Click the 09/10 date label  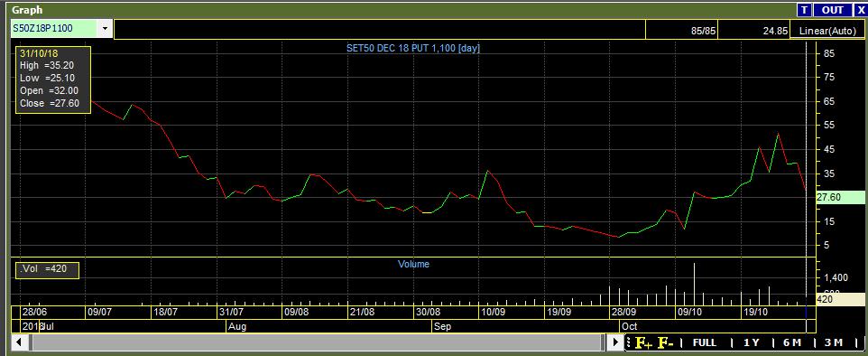click(689, 313)
